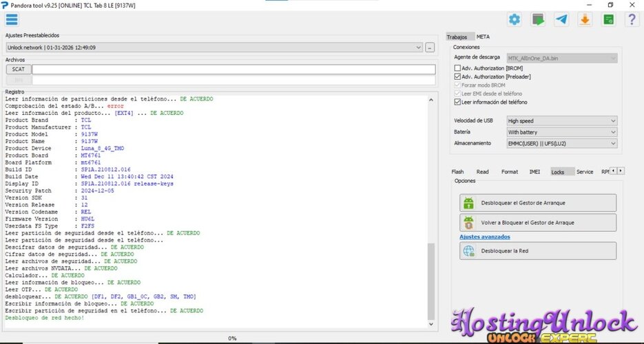644x344 pixels.
Task: Open Velocidad de USB dropdown
Action: 562,121
